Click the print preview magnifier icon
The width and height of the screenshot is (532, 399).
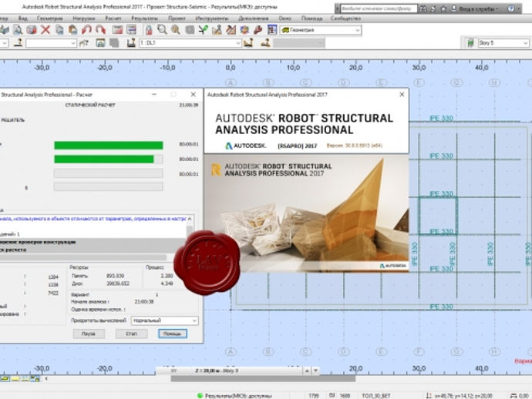coord(18,30)
